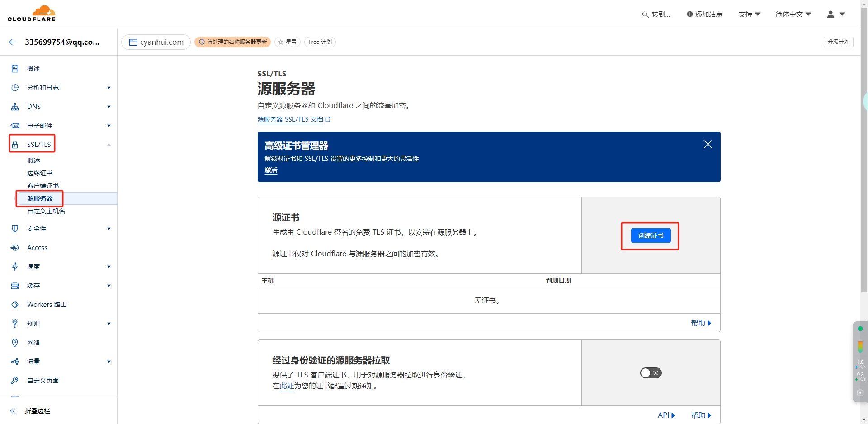The height and width of the screenshot is (424, 868).
Task: Expand the 速度 menu arrow
Action: click(109, 267)
